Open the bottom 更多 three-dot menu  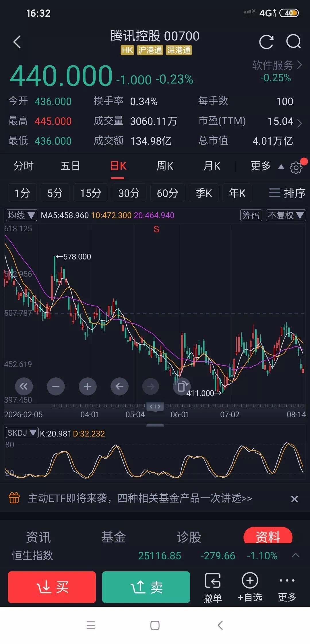pyautogui.click(x=287, y=587)
